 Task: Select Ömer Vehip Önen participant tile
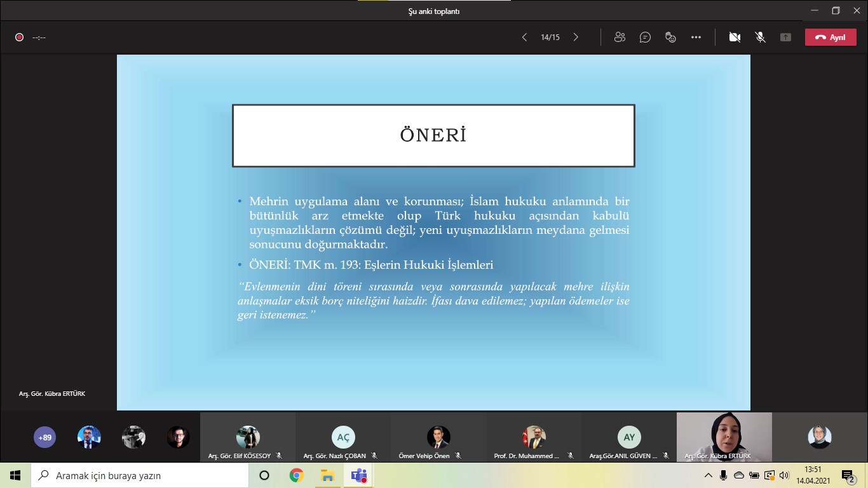pos(438,437)
